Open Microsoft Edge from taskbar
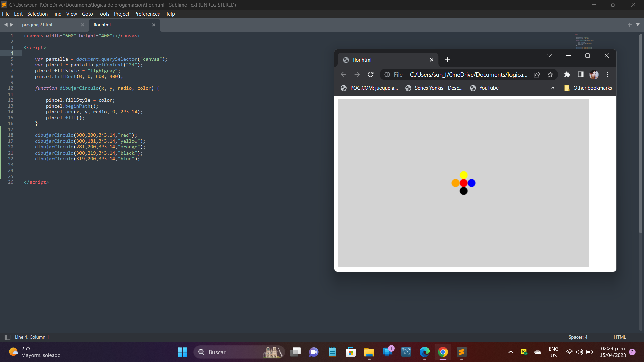 coord(425,352)
